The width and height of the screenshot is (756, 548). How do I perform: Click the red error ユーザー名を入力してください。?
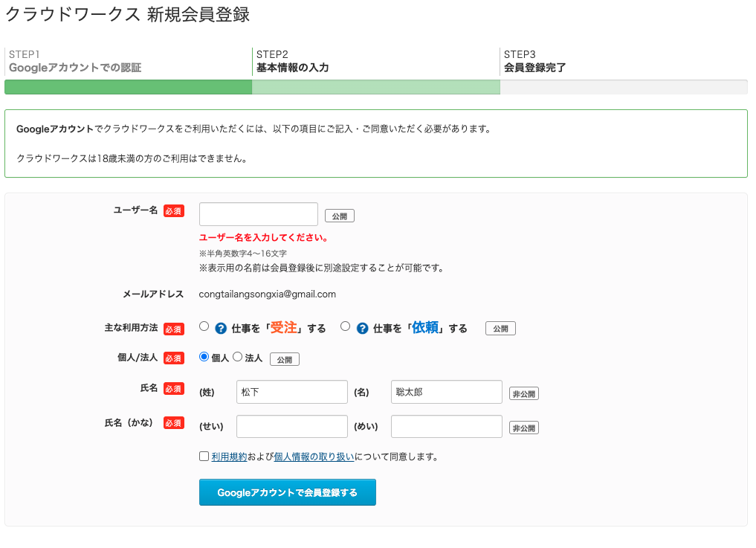tap(264, 237)
